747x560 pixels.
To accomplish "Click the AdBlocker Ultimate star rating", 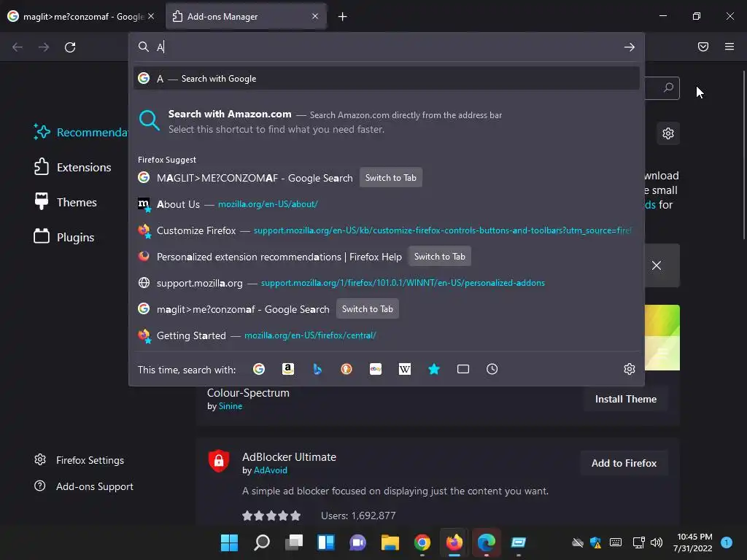I will coord(271,516).
